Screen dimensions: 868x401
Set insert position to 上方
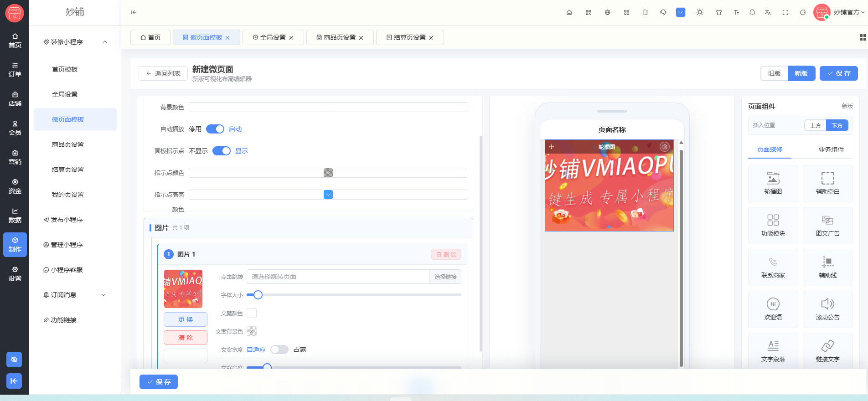[x=816, y=125]
